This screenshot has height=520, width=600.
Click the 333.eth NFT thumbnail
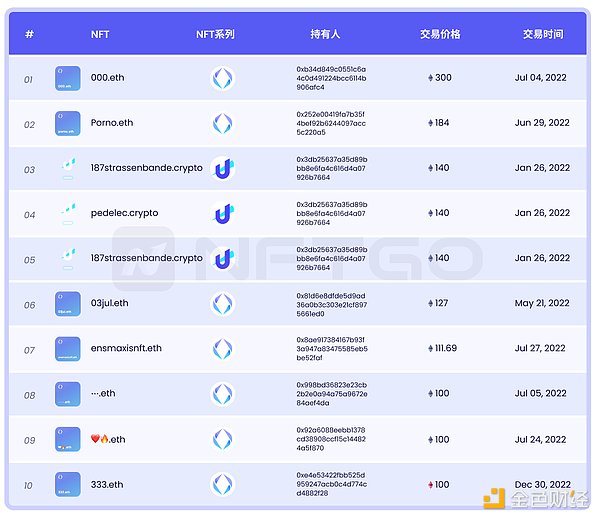coord(68,485)
